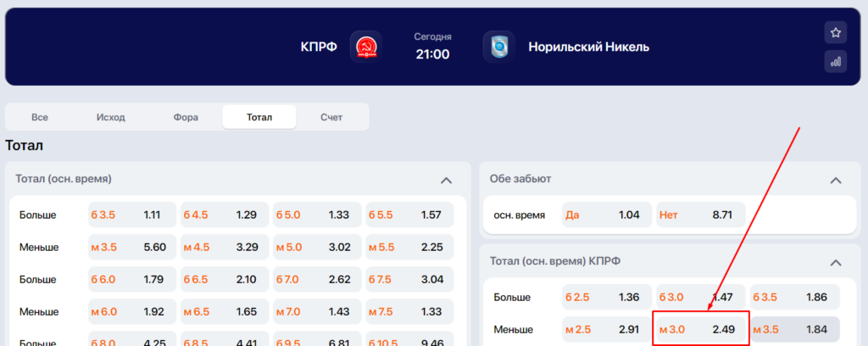Bet on м 5.5 at 2.25
Image resolution: width=868 pixels, height=346 pixels.
click(x=409, y=247)
